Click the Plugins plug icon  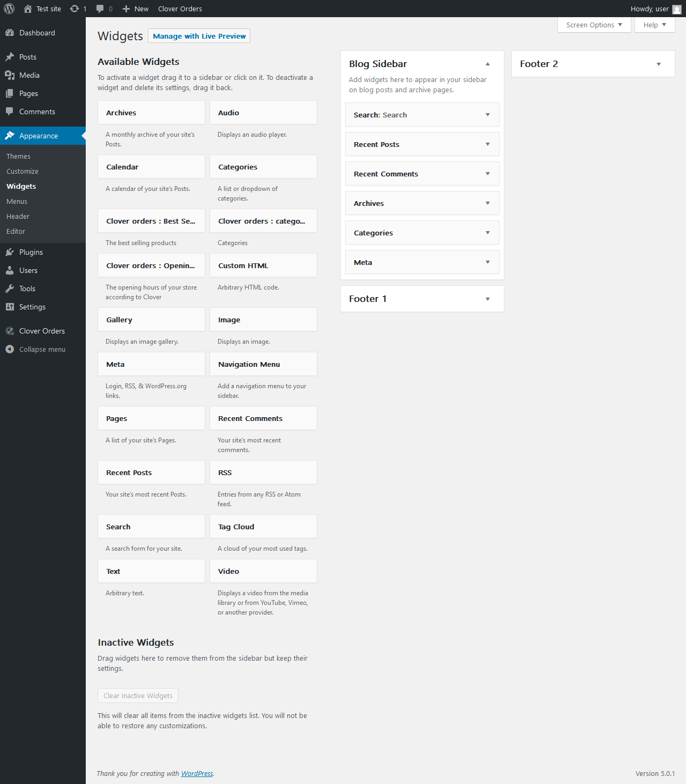point(10,252)
